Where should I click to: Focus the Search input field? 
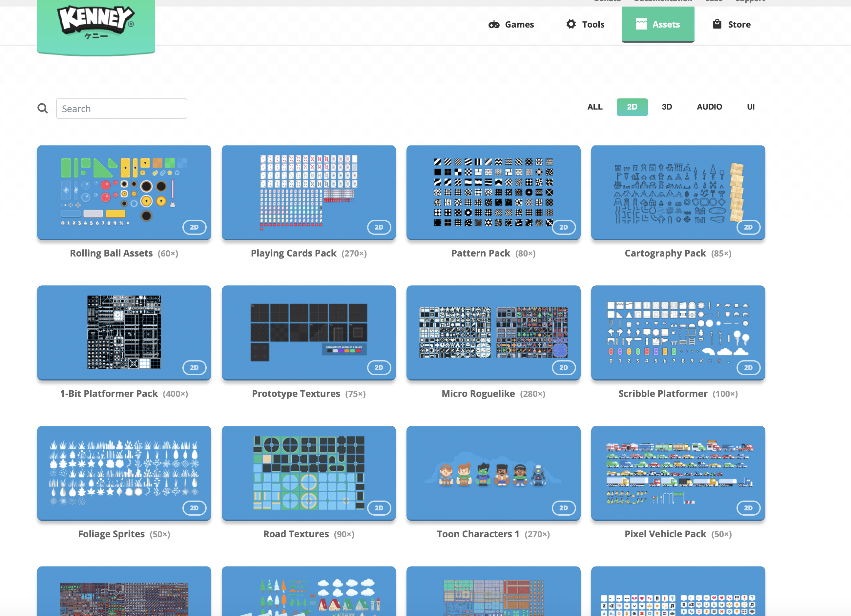122,109
